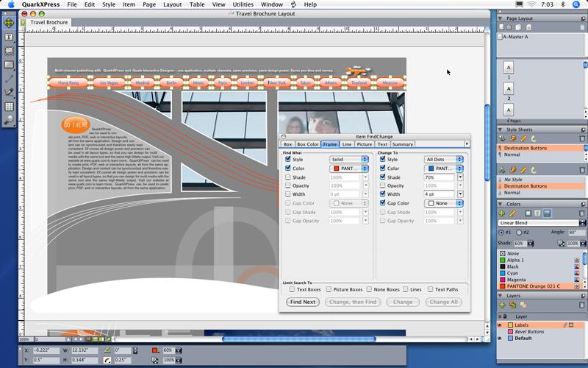Click the Change button
The image size is (588, 368).
(x=403, y=302)
